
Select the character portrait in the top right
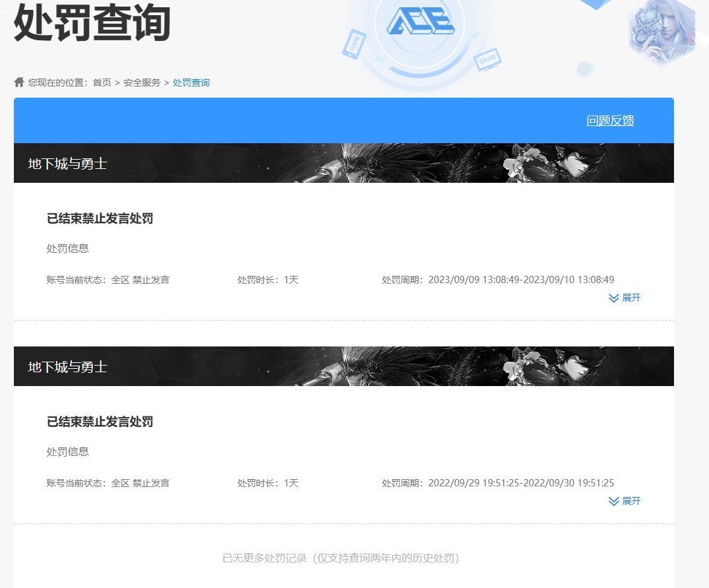[662, 32]
